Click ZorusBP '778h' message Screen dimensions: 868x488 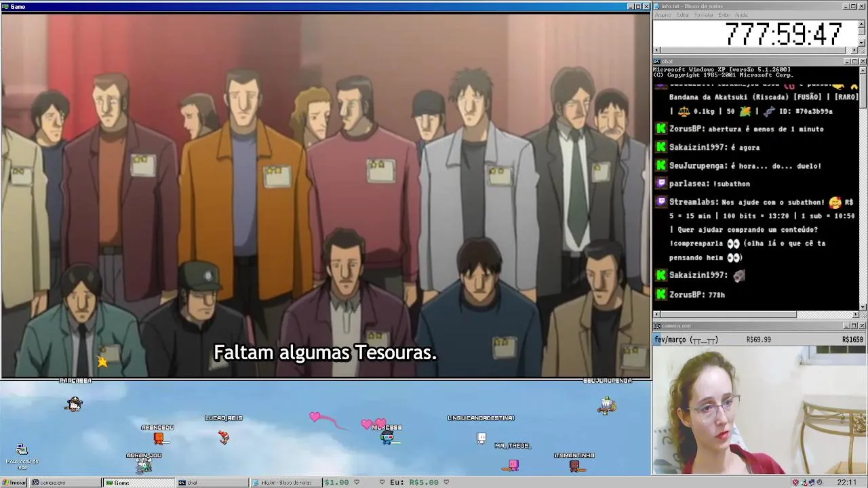click(x=716, y=295)
